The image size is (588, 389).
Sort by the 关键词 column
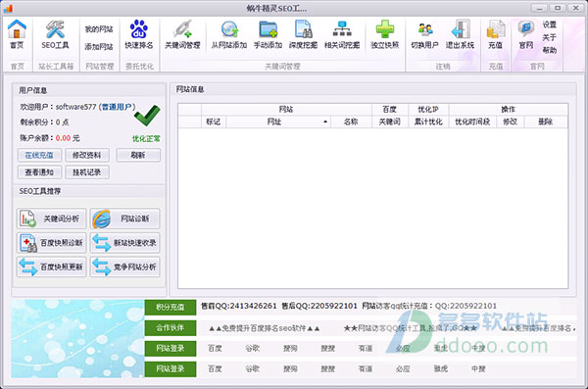point(390,122)
